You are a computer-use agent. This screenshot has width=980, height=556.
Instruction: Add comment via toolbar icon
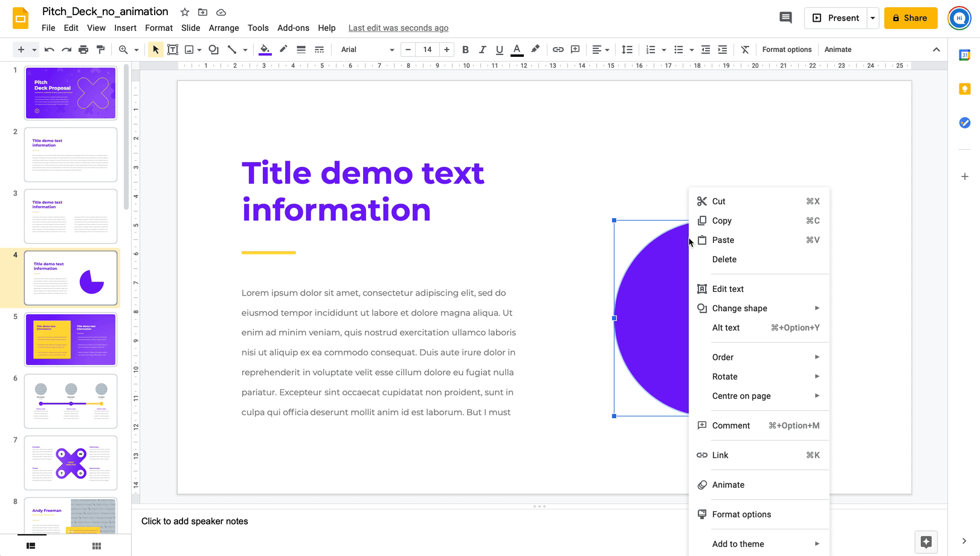[575, 50]
